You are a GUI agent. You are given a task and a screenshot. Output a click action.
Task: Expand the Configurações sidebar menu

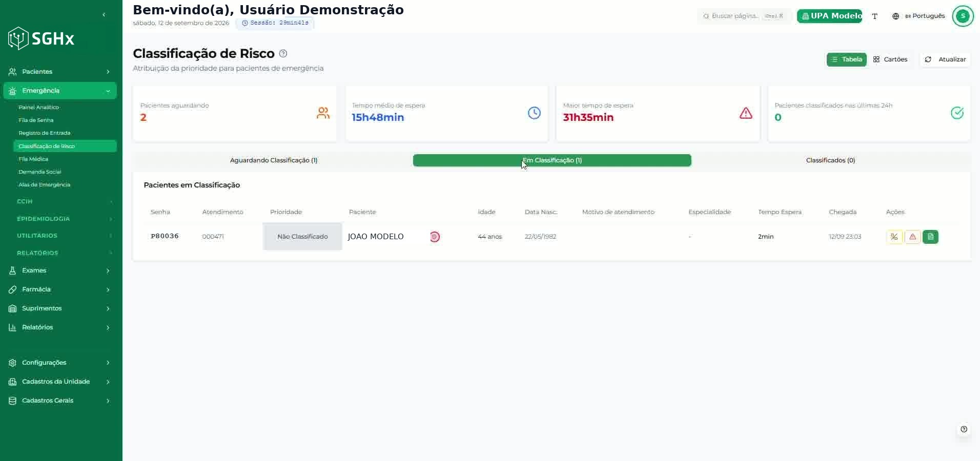(x=60, y=363)
